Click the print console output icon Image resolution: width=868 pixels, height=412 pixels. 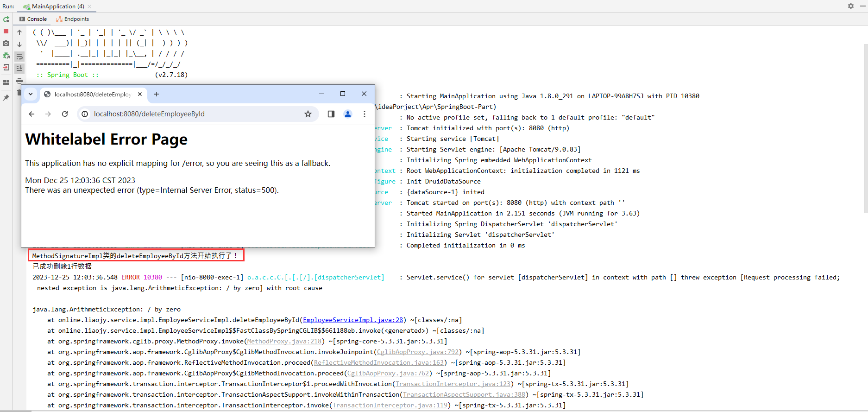pos(19,81)
